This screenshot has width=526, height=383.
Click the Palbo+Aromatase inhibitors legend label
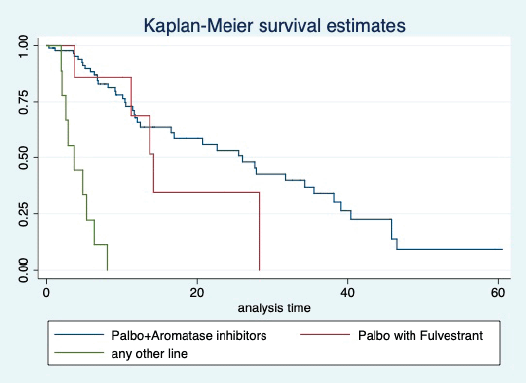[x=189, y=335]
